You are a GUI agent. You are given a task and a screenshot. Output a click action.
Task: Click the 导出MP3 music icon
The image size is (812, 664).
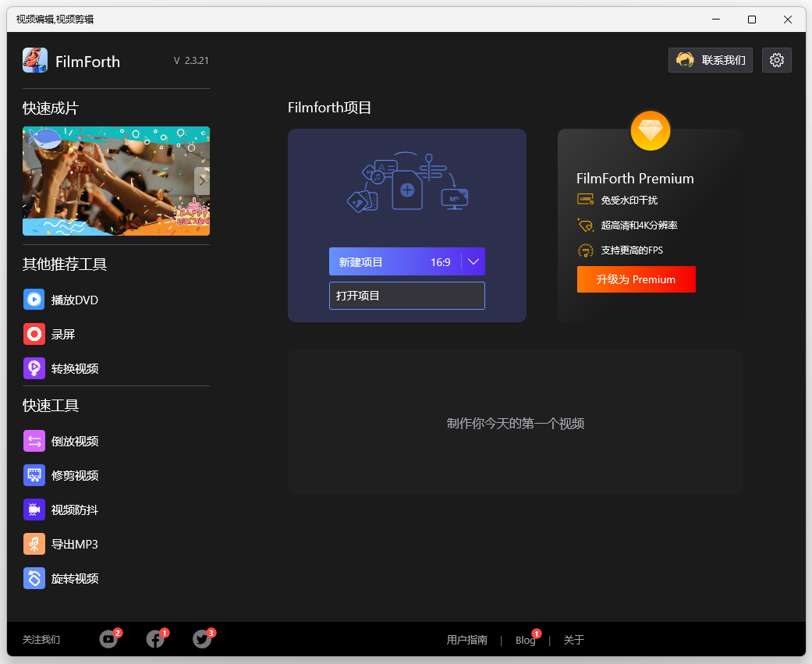tap(34, 544)
